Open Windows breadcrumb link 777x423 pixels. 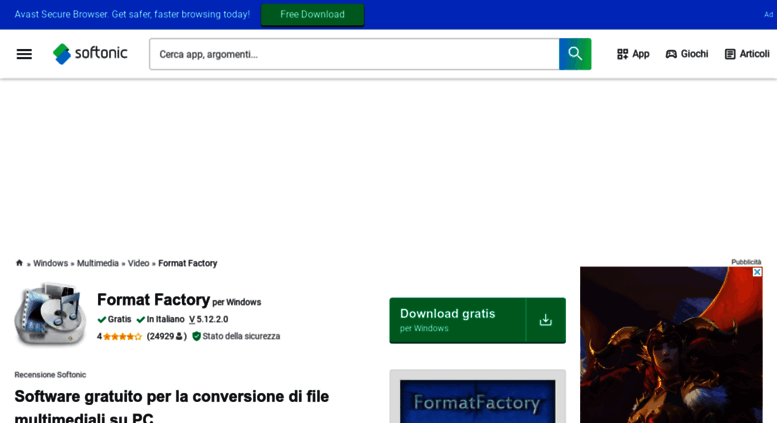click(51, 263)
